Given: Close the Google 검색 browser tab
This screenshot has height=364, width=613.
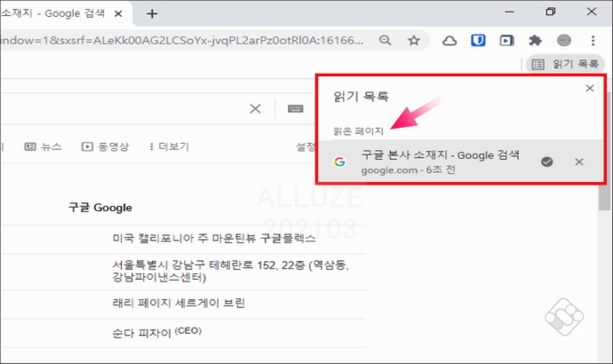Looking at the screenshot, I should (118, 14).
